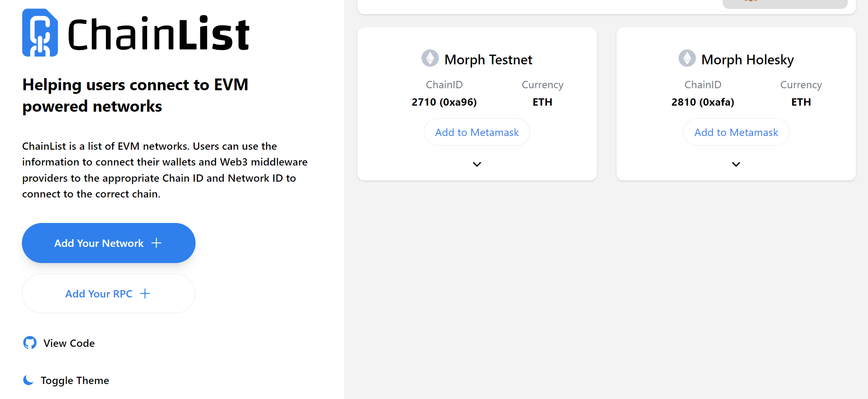Click the Morph Testnet Ethereum icon
Image resolution: width=868 pixels, height=399 pixels.
430,58
